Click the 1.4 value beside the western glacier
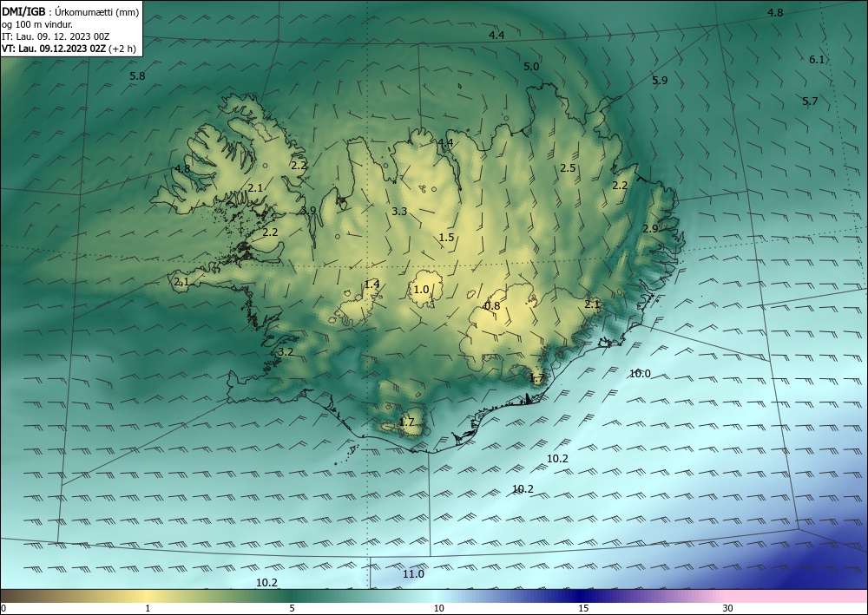 (372, 285)
